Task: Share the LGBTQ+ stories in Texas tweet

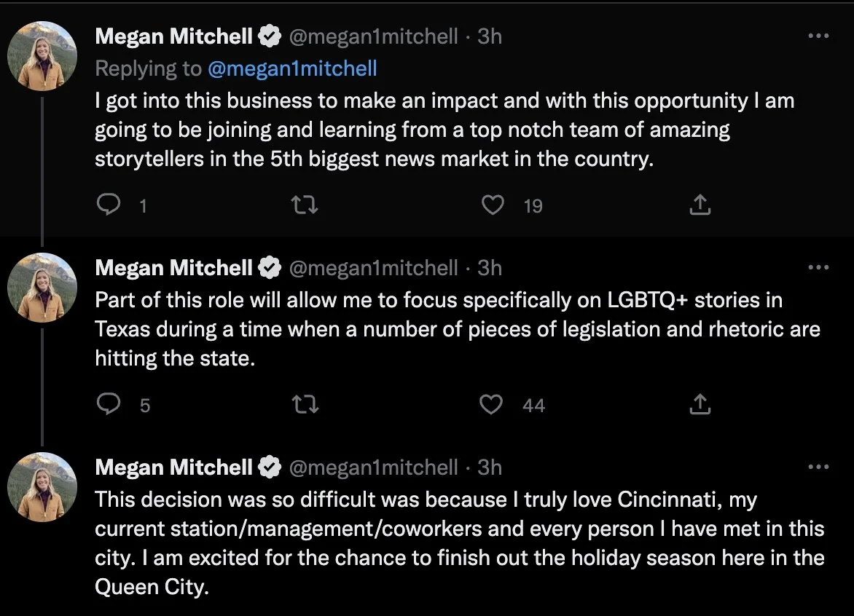Action: (700, 404)
